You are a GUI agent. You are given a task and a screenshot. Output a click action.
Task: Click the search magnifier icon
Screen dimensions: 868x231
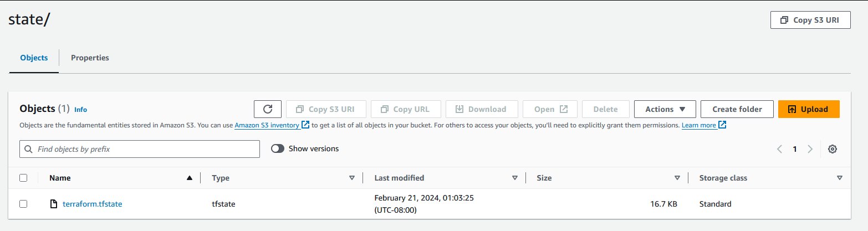click(28, 149)
